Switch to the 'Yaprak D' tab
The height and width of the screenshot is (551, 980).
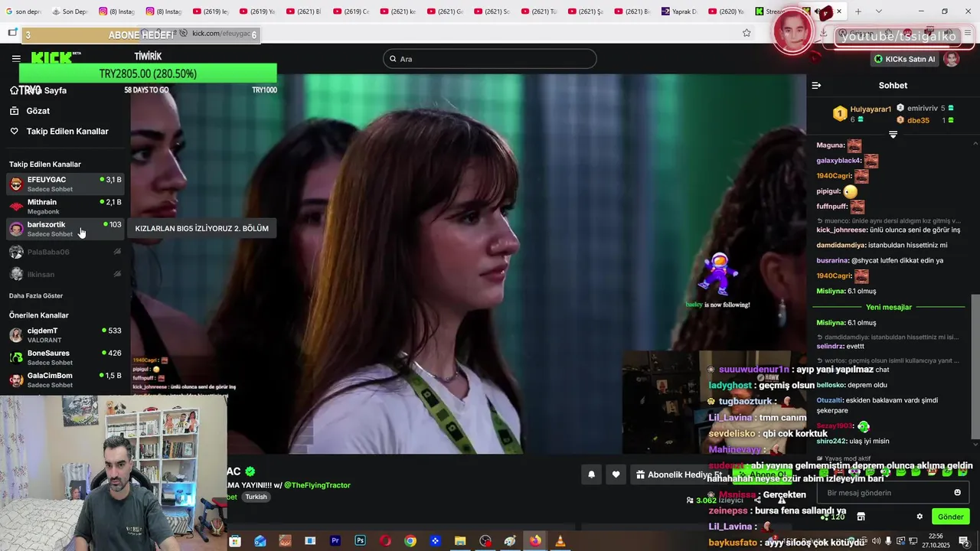[679, 11]
